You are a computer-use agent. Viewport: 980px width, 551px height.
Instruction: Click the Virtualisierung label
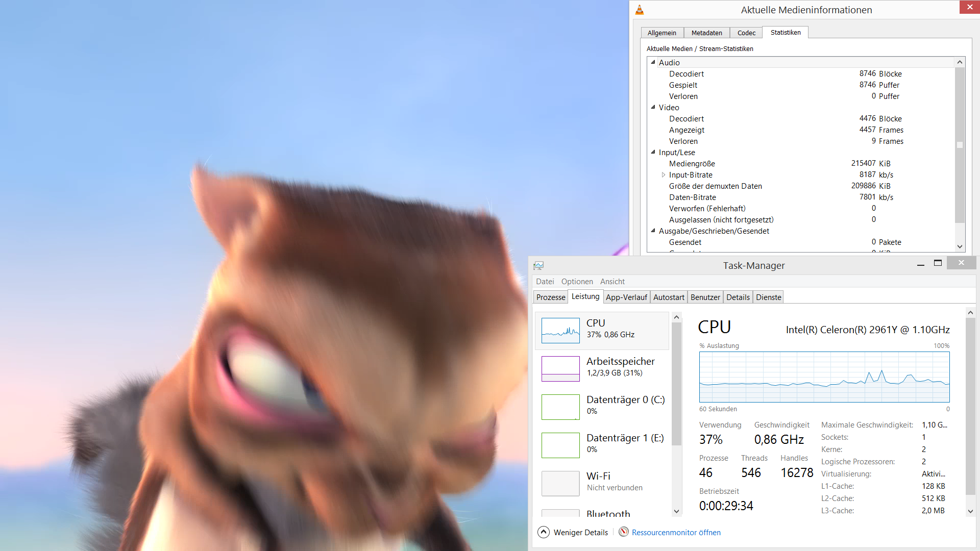coord(846,473)
